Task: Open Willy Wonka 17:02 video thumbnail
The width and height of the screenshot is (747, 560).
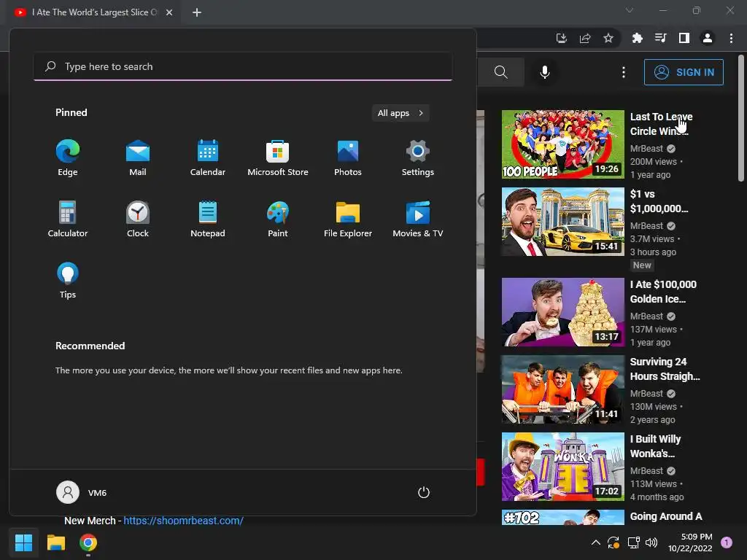Action: point(562,467)
